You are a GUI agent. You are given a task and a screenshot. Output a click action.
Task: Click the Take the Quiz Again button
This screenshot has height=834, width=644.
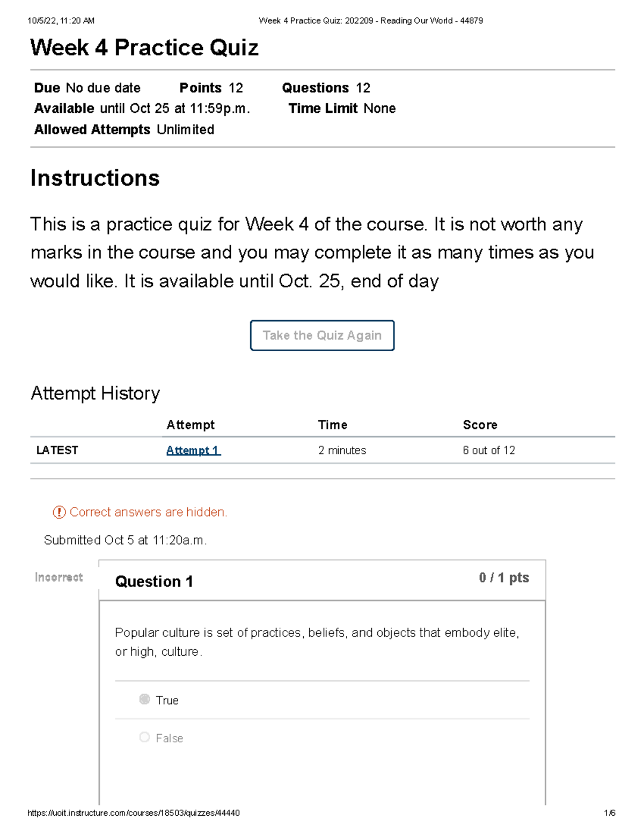[x=321, y=335]
